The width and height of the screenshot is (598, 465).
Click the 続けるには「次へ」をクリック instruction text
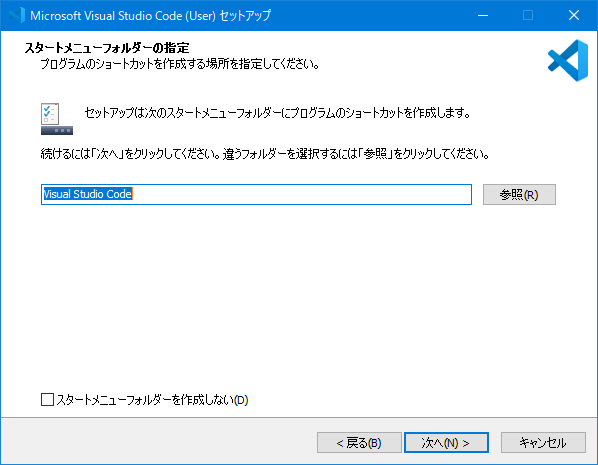tap(265, 154)
